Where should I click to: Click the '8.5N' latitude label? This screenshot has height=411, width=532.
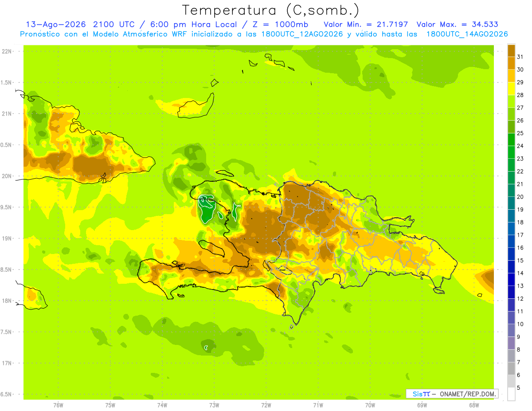pos(7,270)
